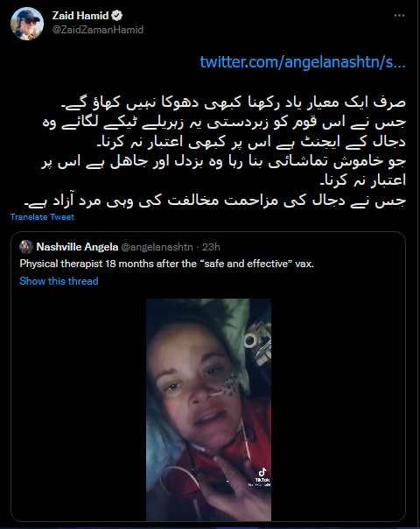Open the quoted tweet card area

point(208,377)
